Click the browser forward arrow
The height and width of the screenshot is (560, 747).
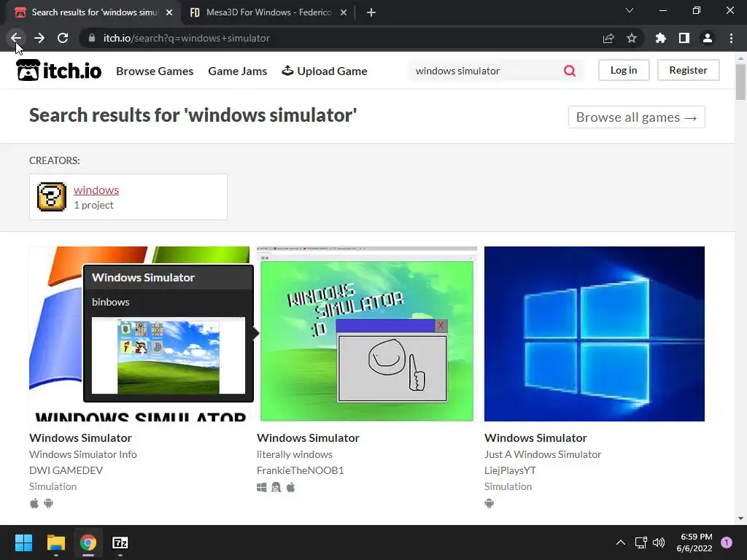39,38
